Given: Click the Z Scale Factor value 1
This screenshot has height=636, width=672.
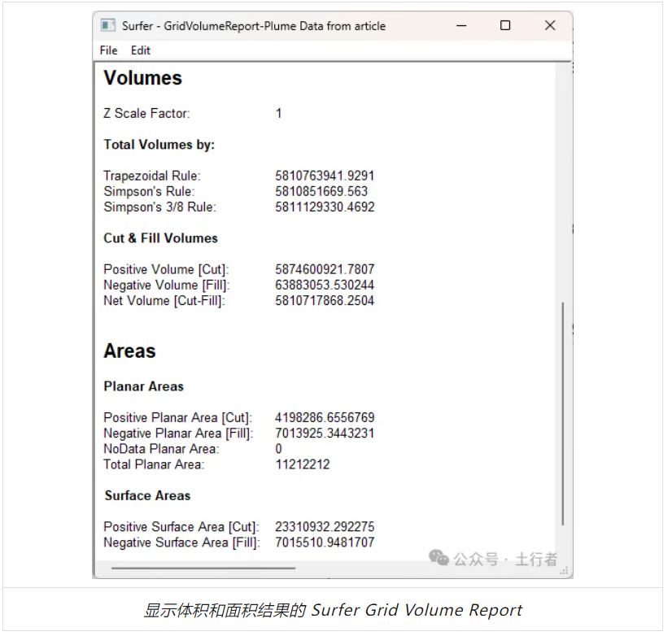Looking at the screenshot, I should [x=278, y=114].
